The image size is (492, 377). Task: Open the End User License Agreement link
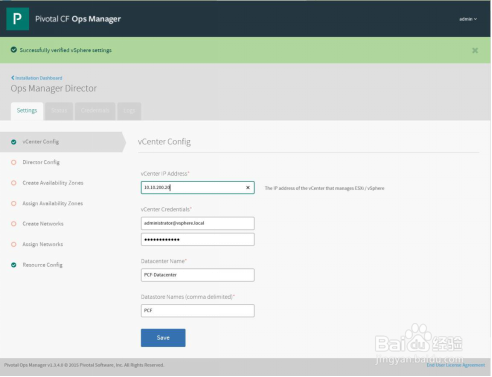coord(456,365)
